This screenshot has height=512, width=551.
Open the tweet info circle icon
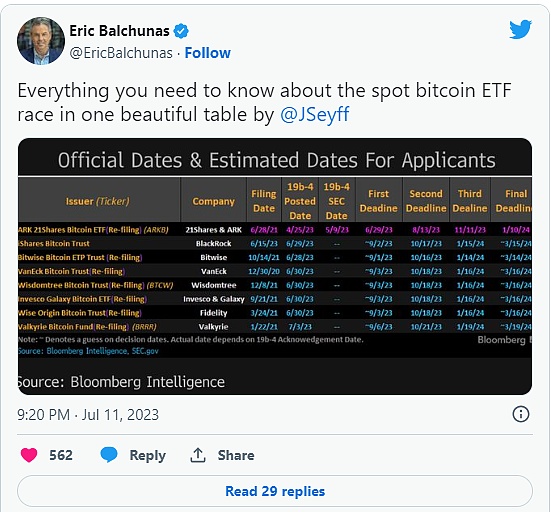[x=520, y=414]
